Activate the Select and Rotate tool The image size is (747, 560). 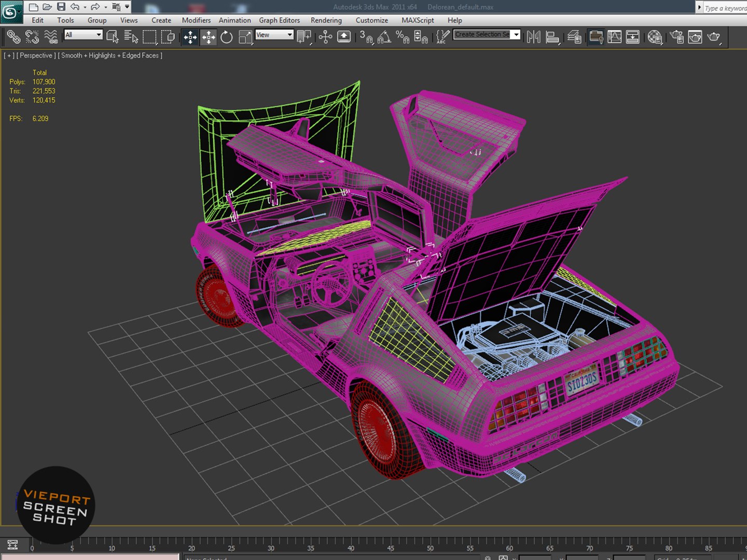click(x=227, y=37)
